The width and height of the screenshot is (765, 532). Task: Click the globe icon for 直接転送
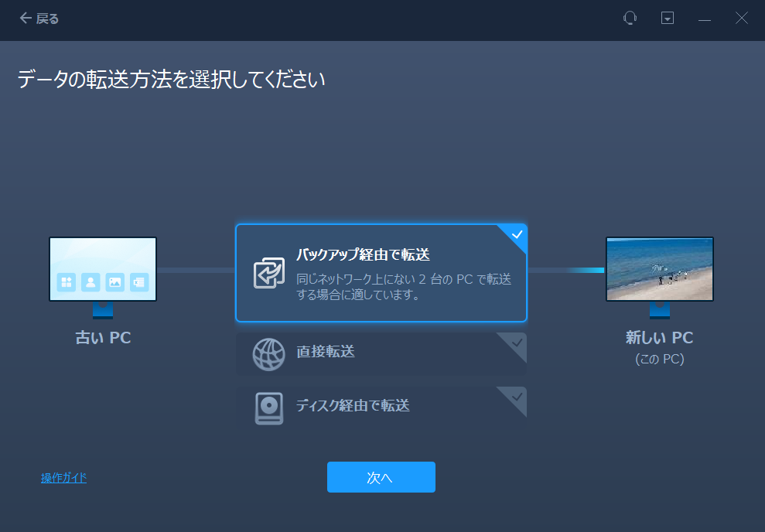268,354
